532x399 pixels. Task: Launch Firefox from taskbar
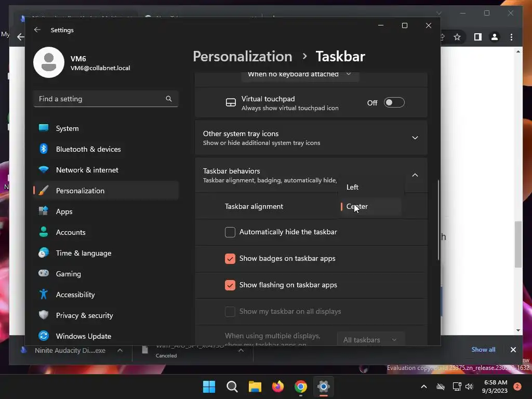click(278, 387)
